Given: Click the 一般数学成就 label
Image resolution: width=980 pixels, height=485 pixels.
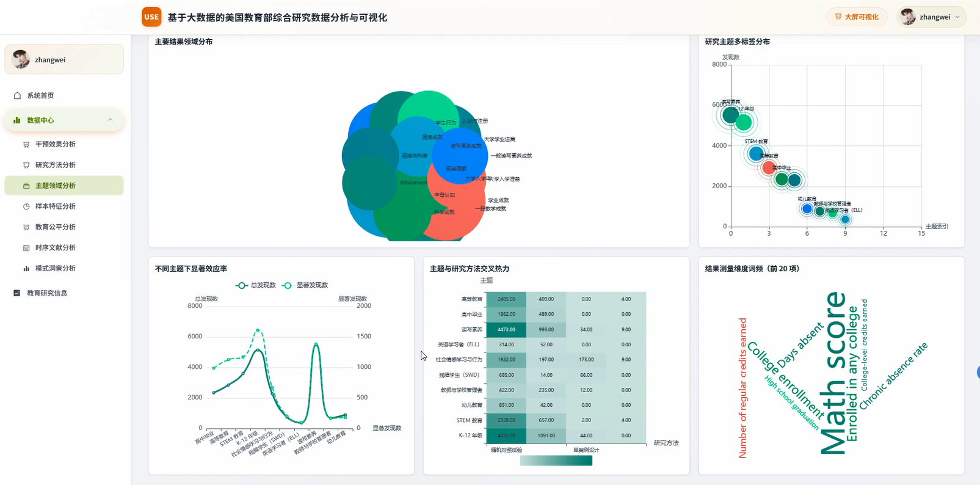Looking at the screenshot, I should pos(490,209).
